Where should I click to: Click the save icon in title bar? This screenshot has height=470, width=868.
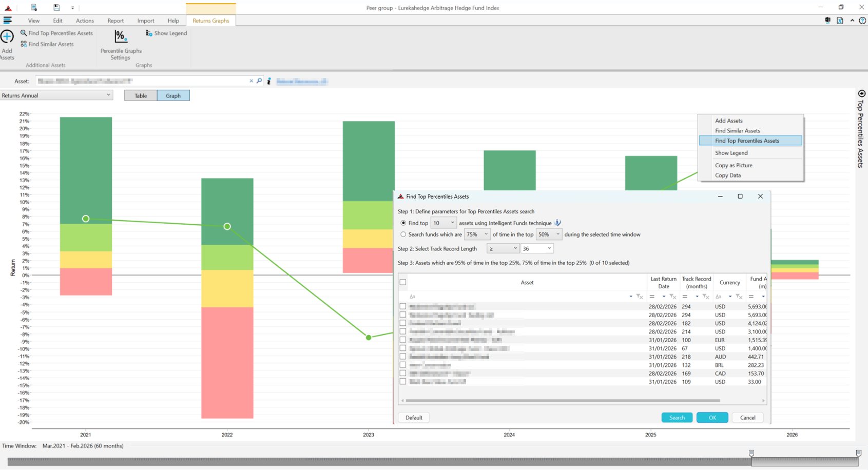[x=56, y=8]
